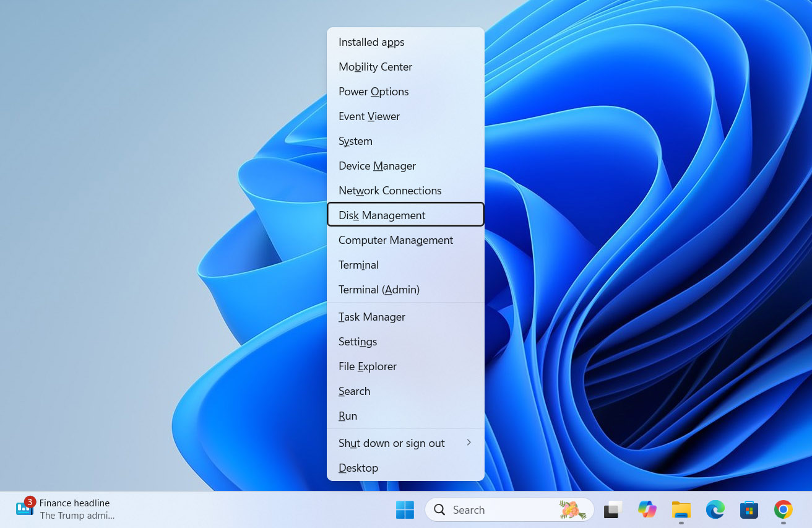The width and height of the screenshot is (812, 528).
Task: Launch Copilot from the taskbar
Action: tap(647, 510)
